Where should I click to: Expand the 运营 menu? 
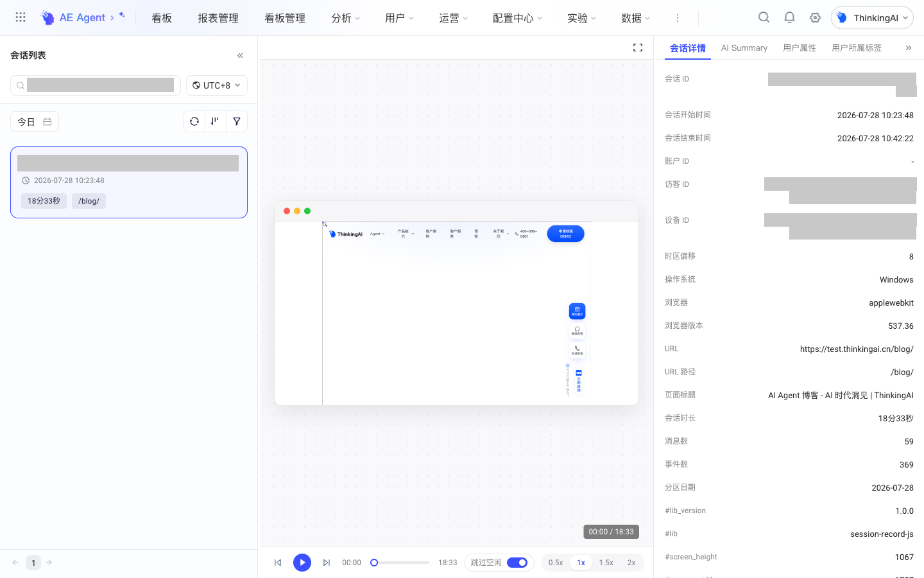click(453, 18)
